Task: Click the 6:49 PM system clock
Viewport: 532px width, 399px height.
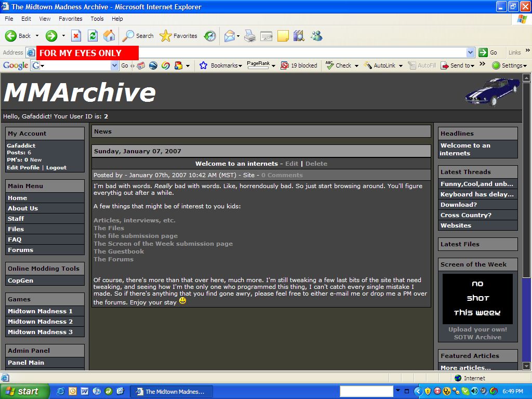Action: [513, 391]
